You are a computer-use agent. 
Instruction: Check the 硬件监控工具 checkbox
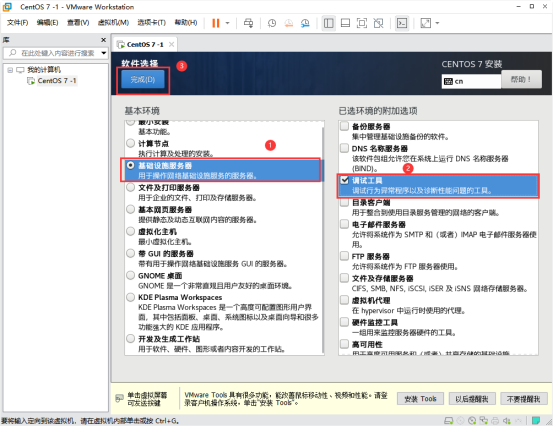click(344, 322)
